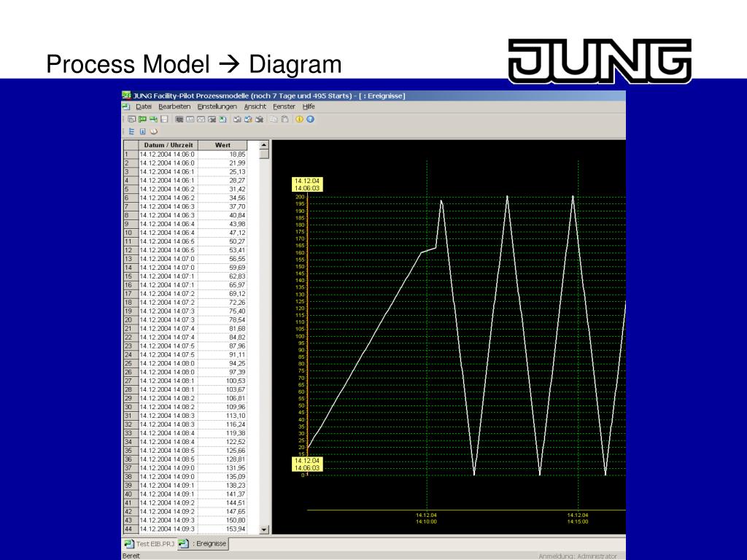Click the Anmeldung: Administrator status text
The width and height of the screenshot is (747, 560).
point(578,556)
